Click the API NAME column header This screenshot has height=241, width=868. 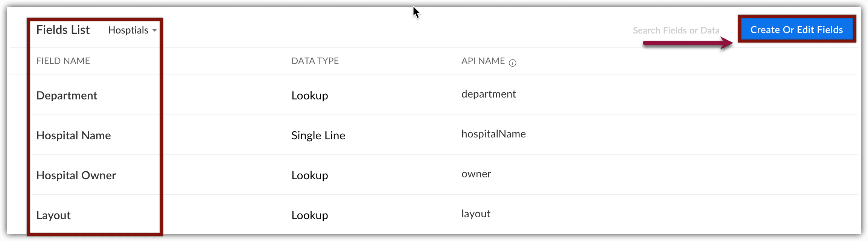[483, 61]
